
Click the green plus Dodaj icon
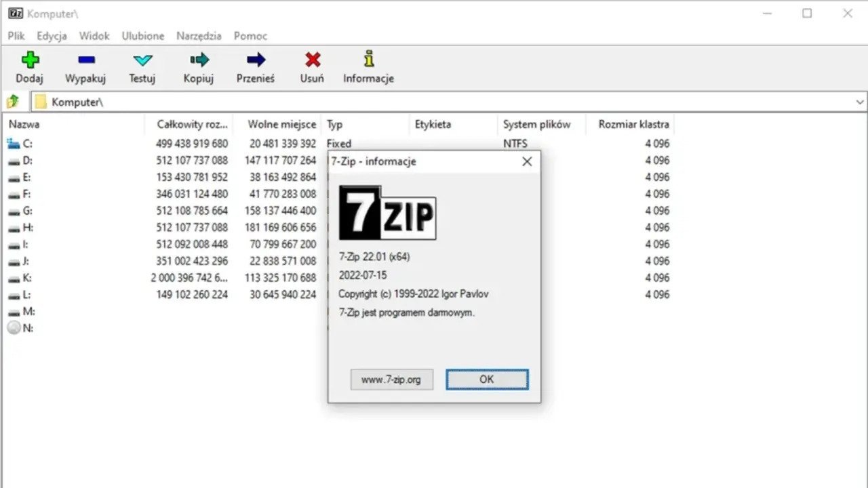click(30, 60)
